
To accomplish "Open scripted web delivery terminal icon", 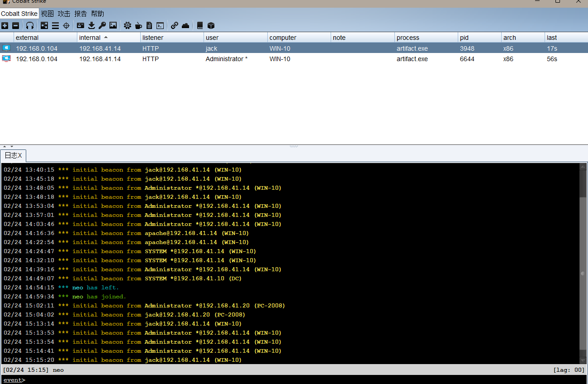I will pos(160,26).
